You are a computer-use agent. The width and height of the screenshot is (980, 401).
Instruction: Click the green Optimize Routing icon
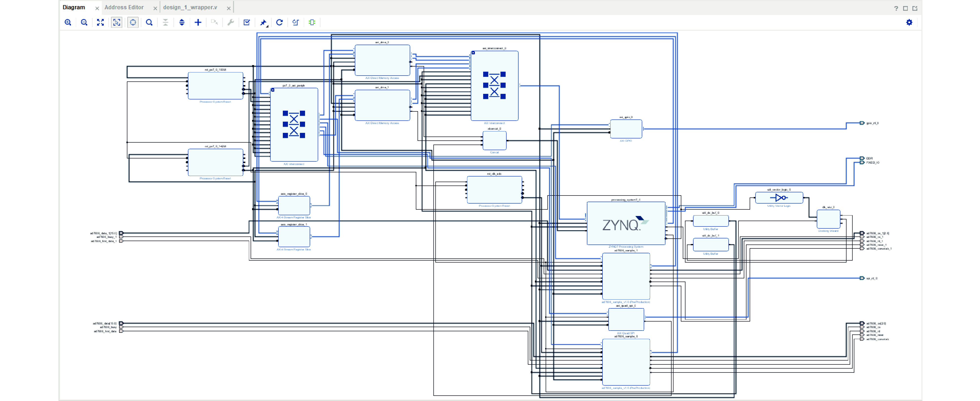pos(312,22)
